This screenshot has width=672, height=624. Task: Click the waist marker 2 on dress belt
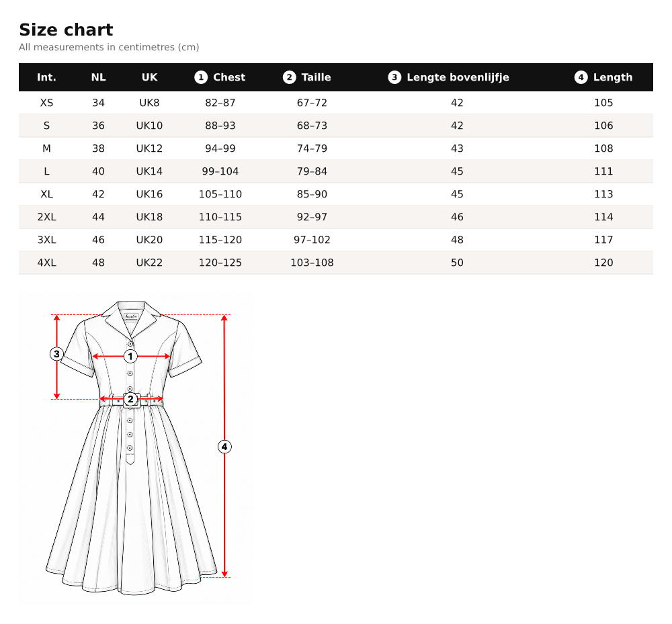(x=130, y=399)
